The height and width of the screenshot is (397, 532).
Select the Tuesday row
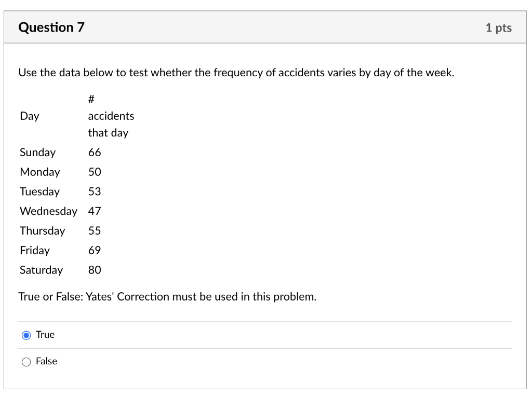click(39, 191)
